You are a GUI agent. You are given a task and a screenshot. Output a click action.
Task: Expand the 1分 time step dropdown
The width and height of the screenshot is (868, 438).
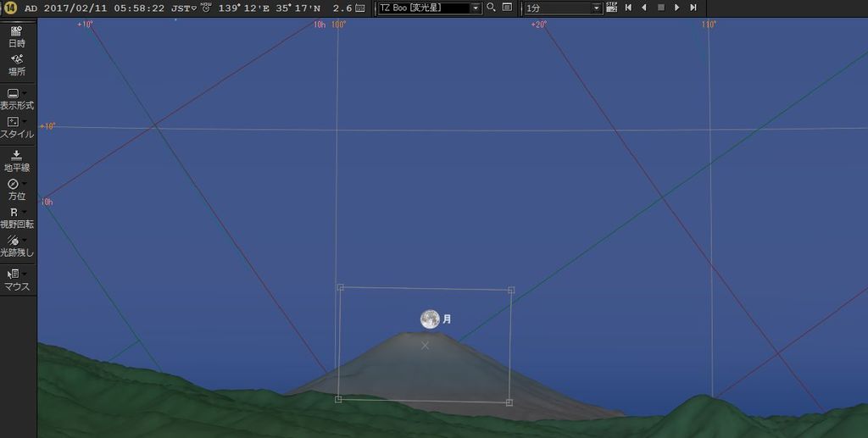click(x=598, y=8)
